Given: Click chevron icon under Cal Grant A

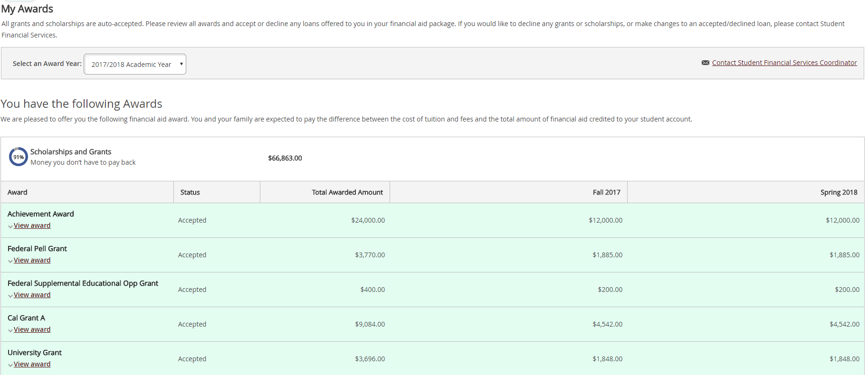Looking at the screenshot, I should click(10, 330).
